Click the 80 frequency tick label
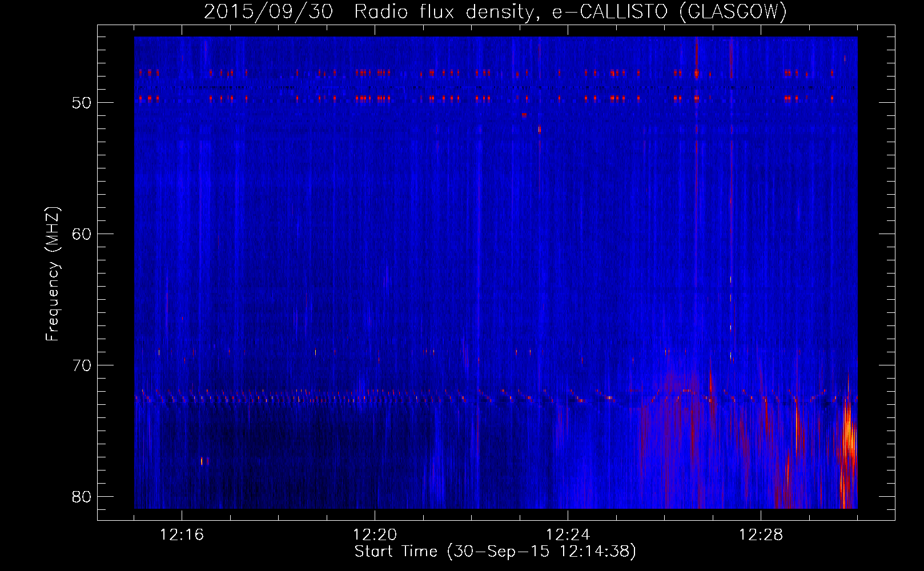Image resolution: width=924 pixels, height=571 pixels. pyautogui.click(x=82, y=497)
